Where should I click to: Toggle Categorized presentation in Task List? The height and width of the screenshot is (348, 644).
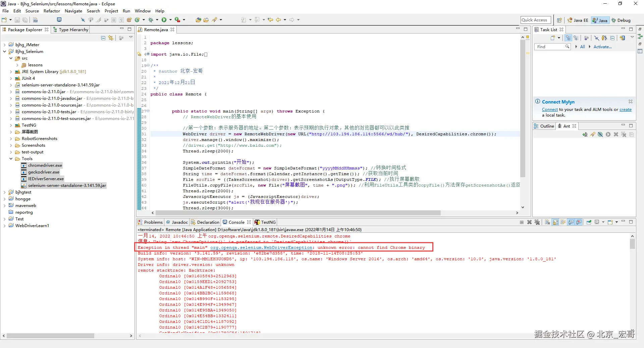[x=568, y=38]
